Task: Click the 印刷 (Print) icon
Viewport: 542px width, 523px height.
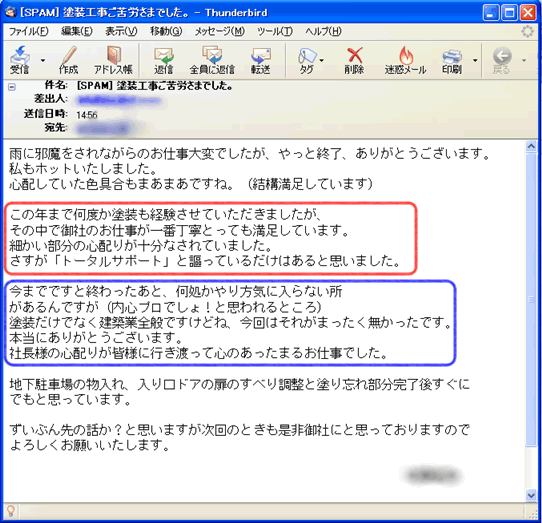Action: pyautogui.click(x=452, y=60)
